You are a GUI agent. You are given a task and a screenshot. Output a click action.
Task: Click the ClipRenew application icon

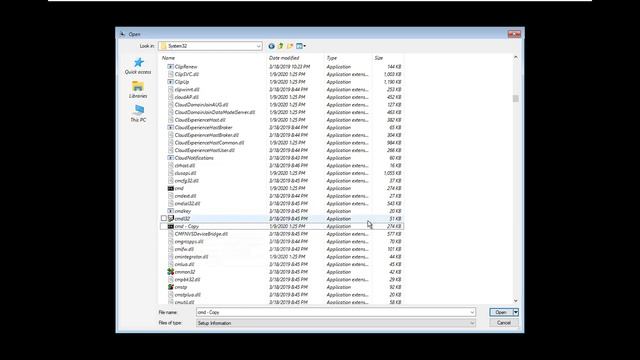coord(171,67)
